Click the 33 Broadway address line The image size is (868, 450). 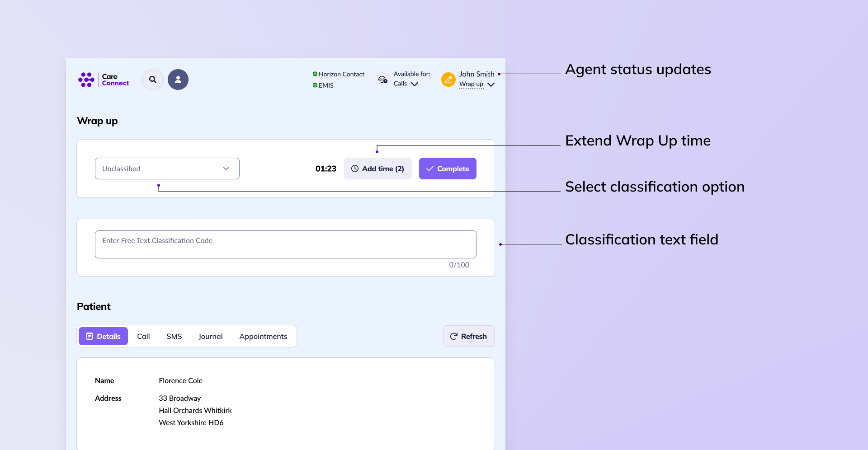(x=180, y=398)
